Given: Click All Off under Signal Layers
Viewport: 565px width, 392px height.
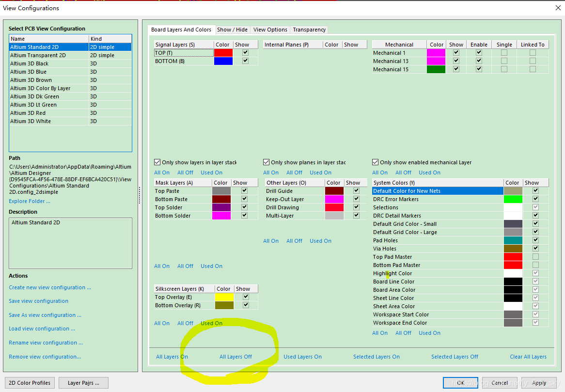Looking at the screenshot, I should tap(185, 172).
